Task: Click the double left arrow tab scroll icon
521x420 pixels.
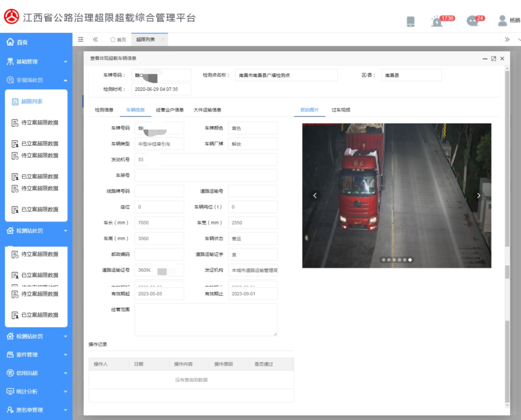Action: pos(96,40)
